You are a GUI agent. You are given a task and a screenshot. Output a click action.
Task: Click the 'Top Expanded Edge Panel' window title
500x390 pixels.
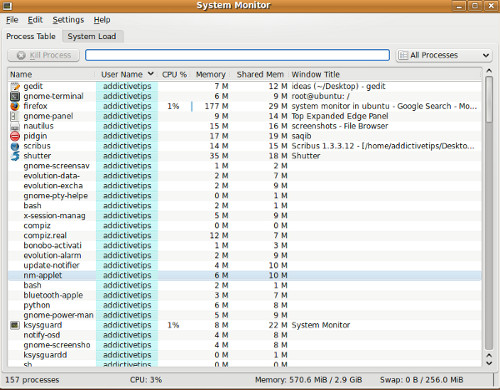coord(340,116)
